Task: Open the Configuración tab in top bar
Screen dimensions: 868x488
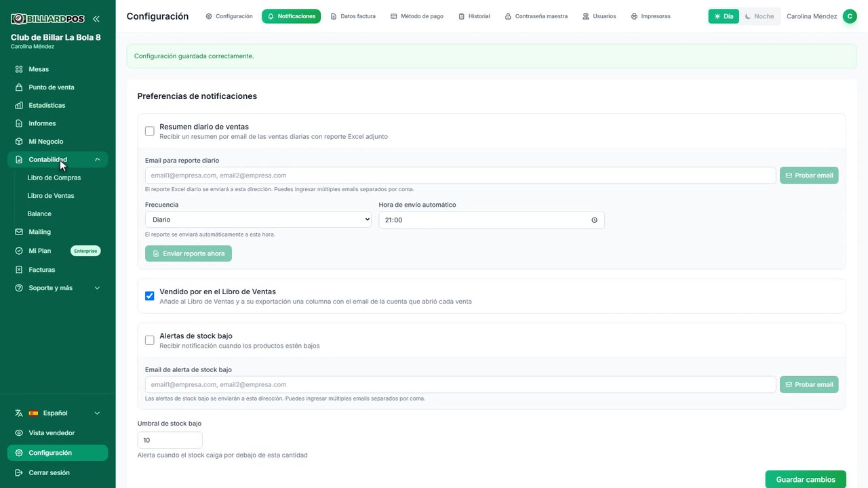Action: 229,16
